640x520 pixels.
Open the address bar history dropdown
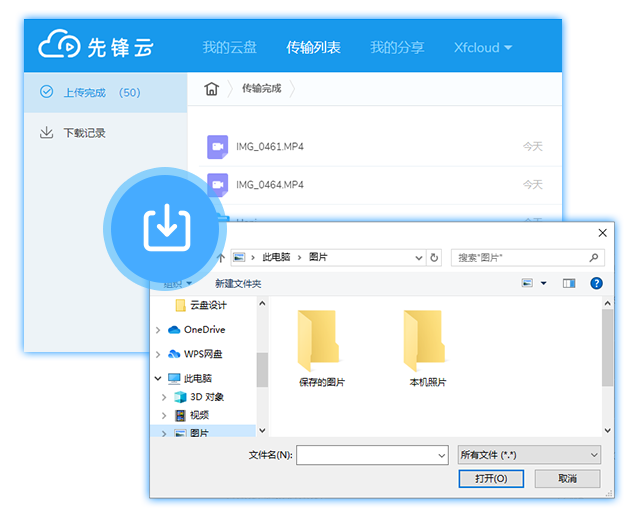418,258
